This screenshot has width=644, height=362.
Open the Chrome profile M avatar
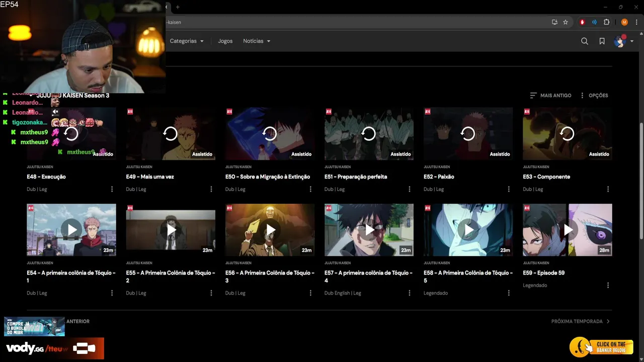coord(624,22)
